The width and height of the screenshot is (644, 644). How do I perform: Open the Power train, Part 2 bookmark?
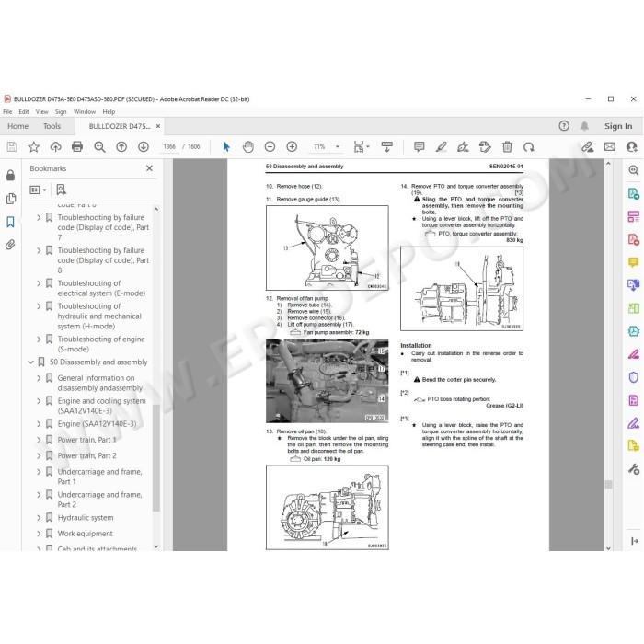[x=87, y=456]
